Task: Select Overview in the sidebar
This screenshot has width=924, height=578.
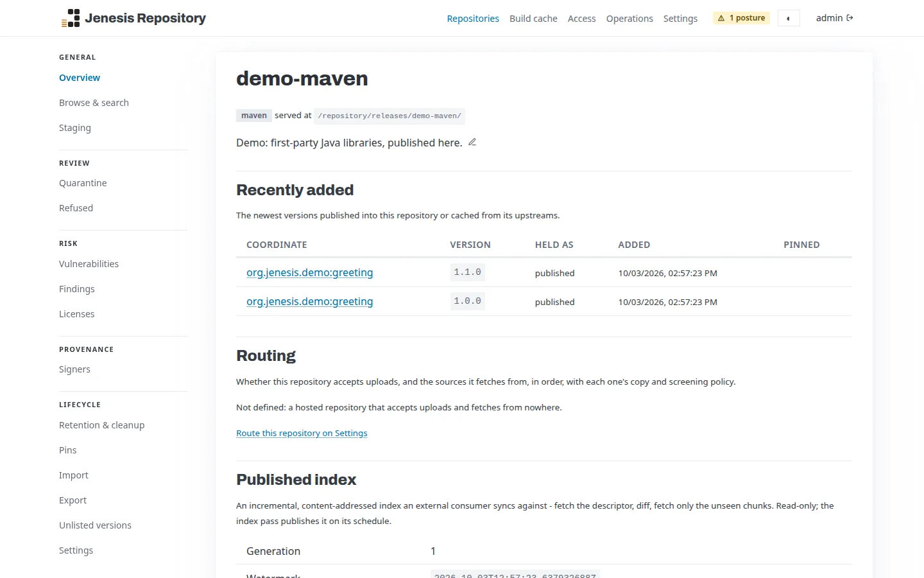Action: click(x=80, y=78)
